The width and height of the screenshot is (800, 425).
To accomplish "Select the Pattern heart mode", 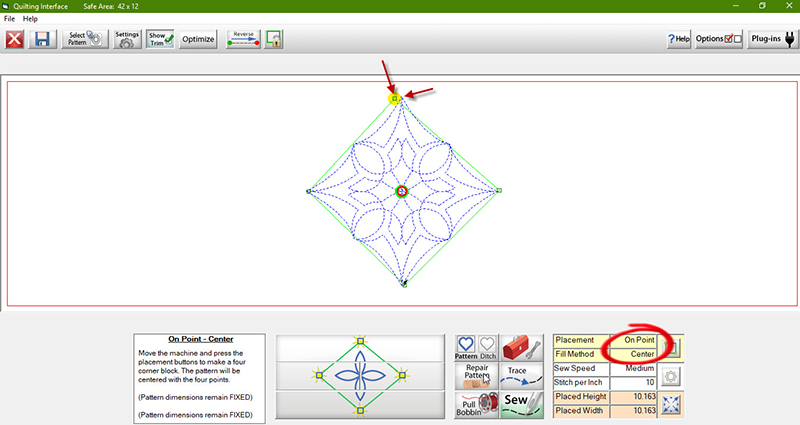I will pos(466,346).
